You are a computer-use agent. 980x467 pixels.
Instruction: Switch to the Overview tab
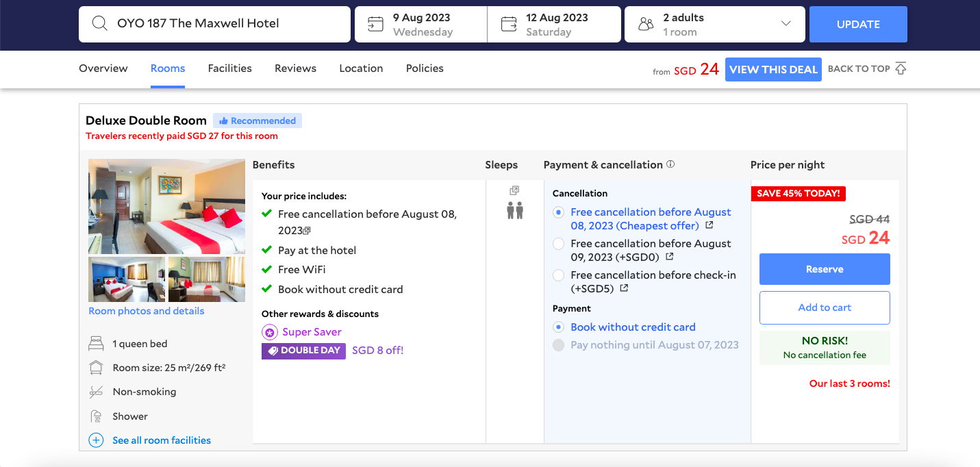coord(103,68)
